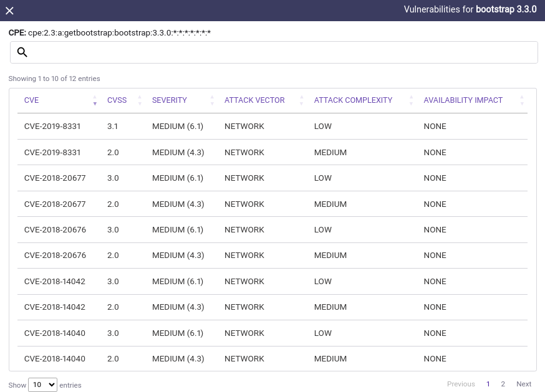545x392 pixels.
Task: Select pagination page 1
Action: click(488, 384)
